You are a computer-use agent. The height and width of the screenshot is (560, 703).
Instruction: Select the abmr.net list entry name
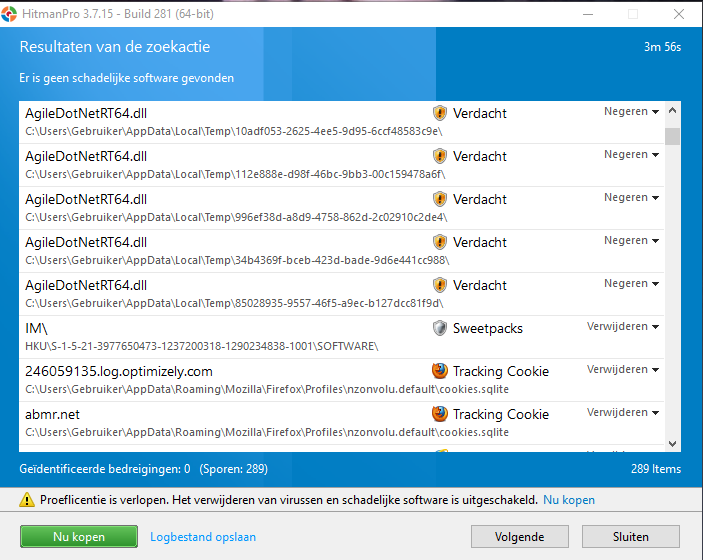pyautogui.click(x=52, y=414)
